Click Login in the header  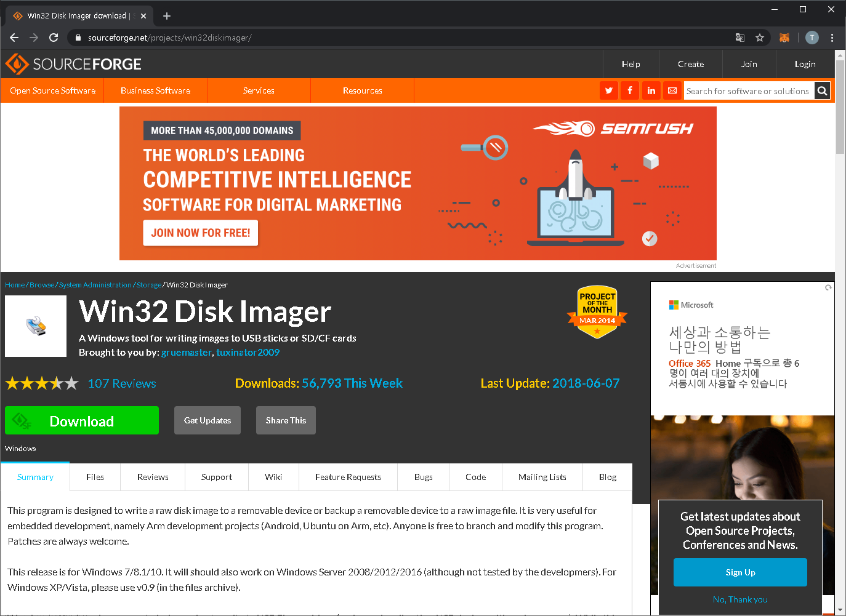pyautogui.click(x=805, y=64)
